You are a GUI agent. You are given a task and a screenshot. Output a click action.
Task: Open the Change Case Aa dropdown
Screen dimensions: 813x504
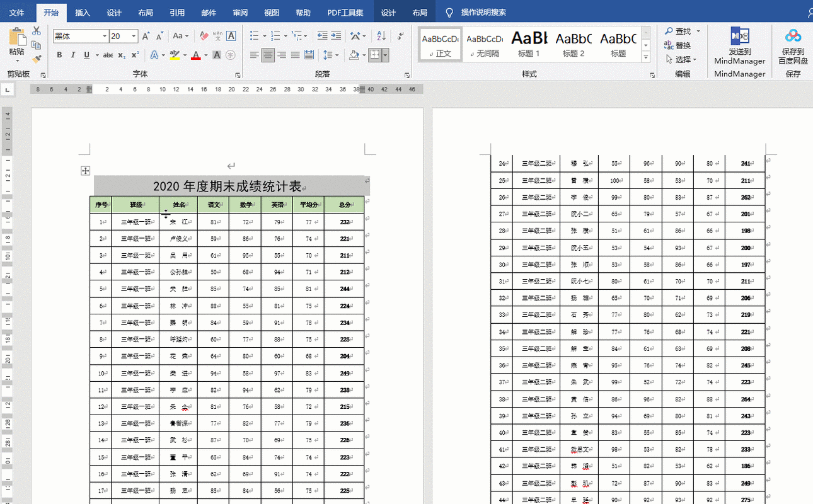pos(181,36)
